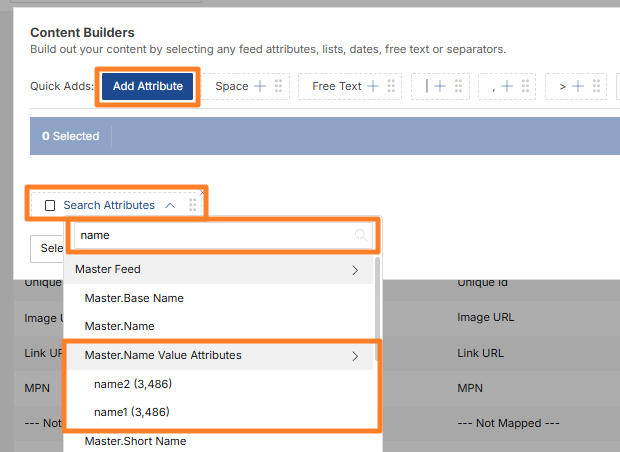
Task: Select Master.Base Name from the list
Action: click(134, 298)
